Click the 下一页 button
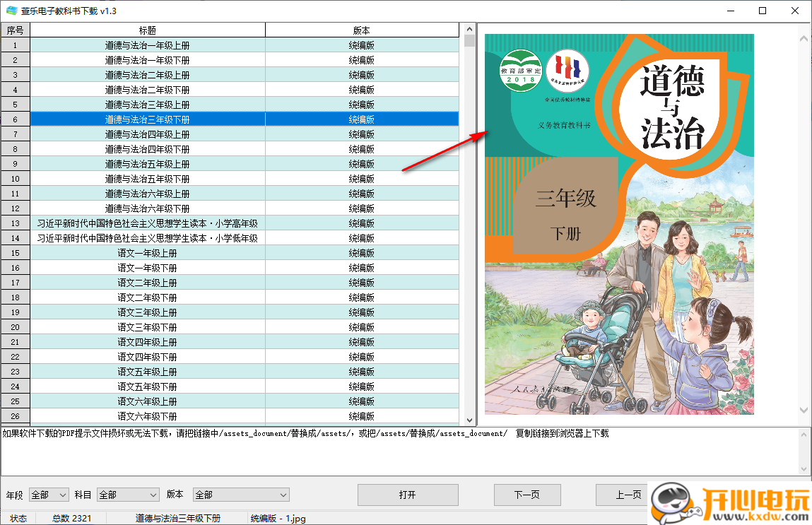This screenshot has width=812, height=525. (x=527, y=495)
